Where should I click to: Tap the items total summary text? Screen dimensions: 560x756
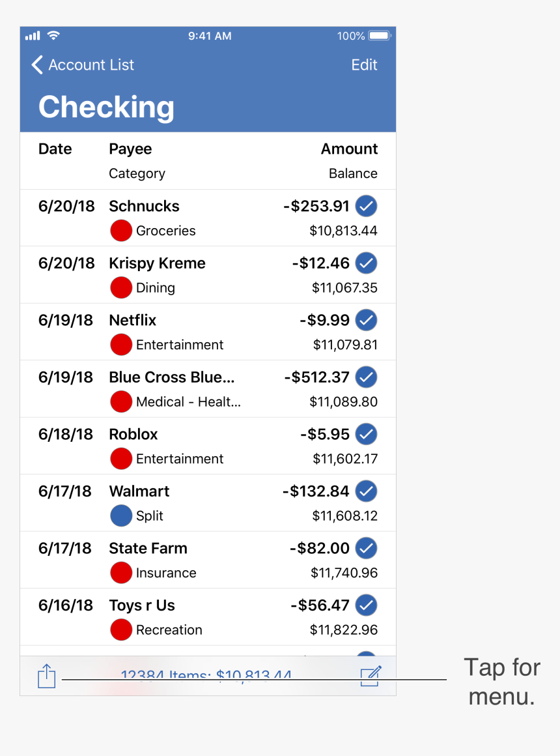[206, 676]
